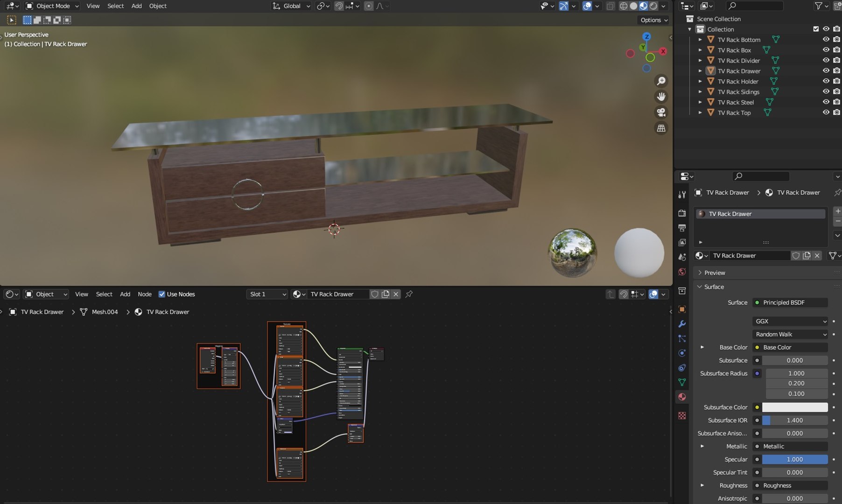This screenshot has width=842, height=504.
Task: Toggle fake user shield in Properties material field
Action: tap(796, 256)
